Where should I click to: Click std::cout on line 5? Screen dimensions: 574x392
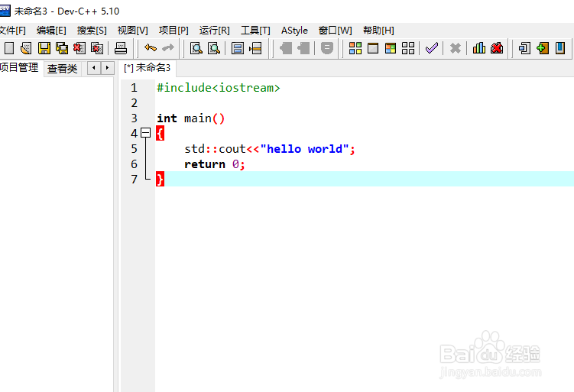tap(216, 149)
